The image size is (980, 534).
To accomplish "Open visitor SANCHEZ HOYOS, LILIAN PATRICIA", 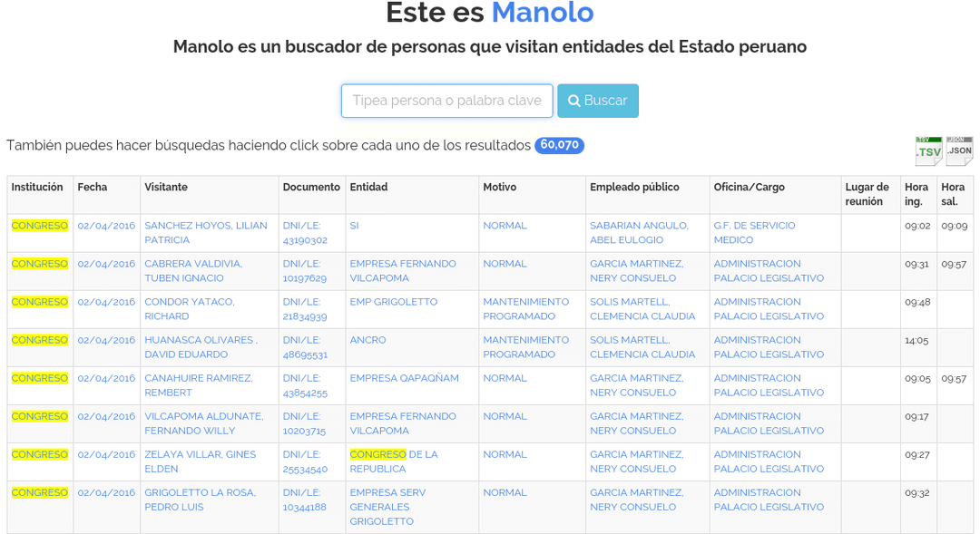I will click(x=206, y=232).
